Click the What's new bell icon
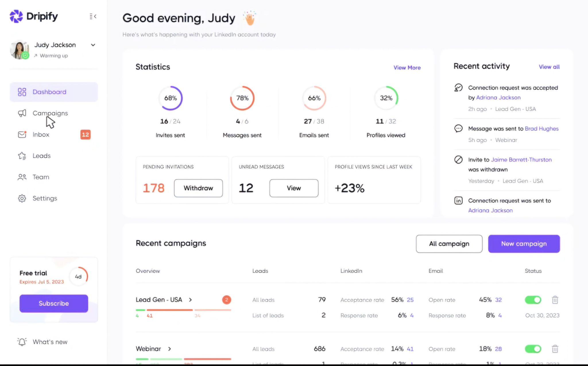The width and height of the screenshot is (588, 366). click(x=22, y=342)
